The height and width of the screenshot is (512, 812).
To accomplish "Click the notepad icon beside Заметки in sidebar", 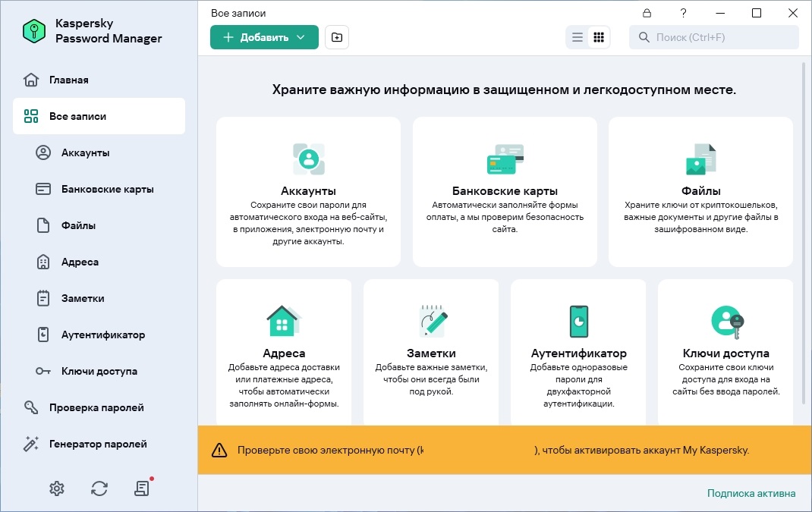I will (43, 298).
